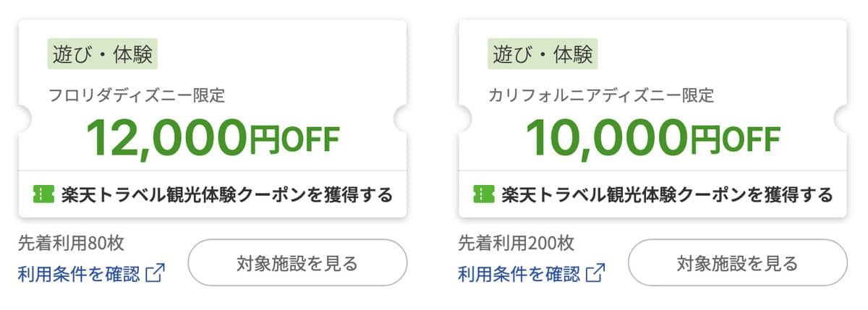Open 対象施設を見る for the California Disney coupon
This screenshot has height=310, width=868.
click(737, 263)
